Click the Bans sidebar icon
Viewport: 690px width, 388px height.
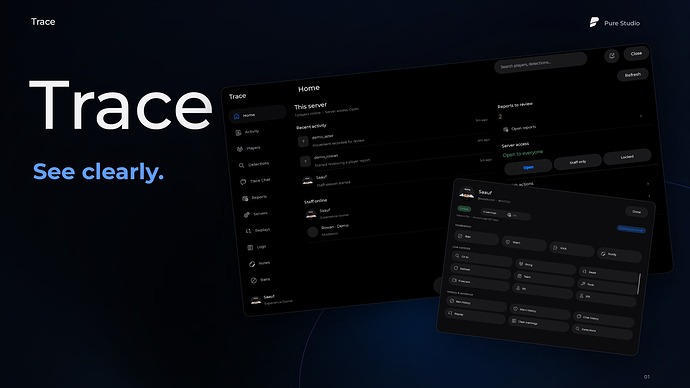coord(253,280)
